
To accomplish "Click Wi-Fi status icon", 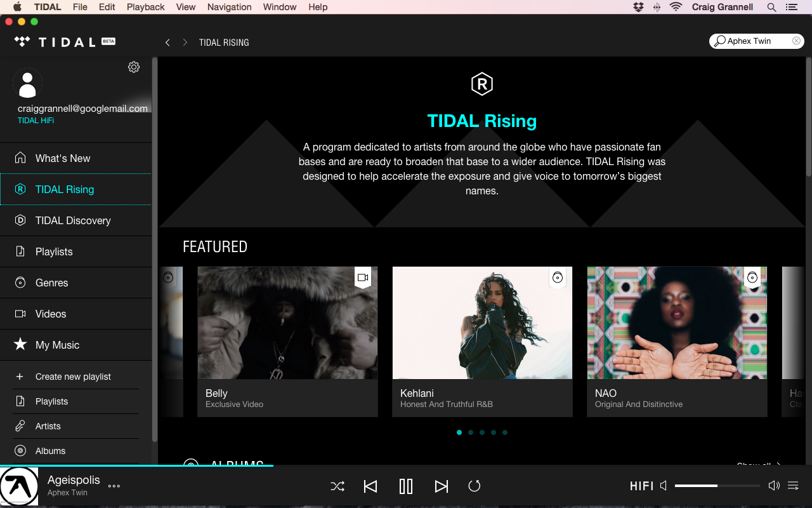I will [676, 7].
